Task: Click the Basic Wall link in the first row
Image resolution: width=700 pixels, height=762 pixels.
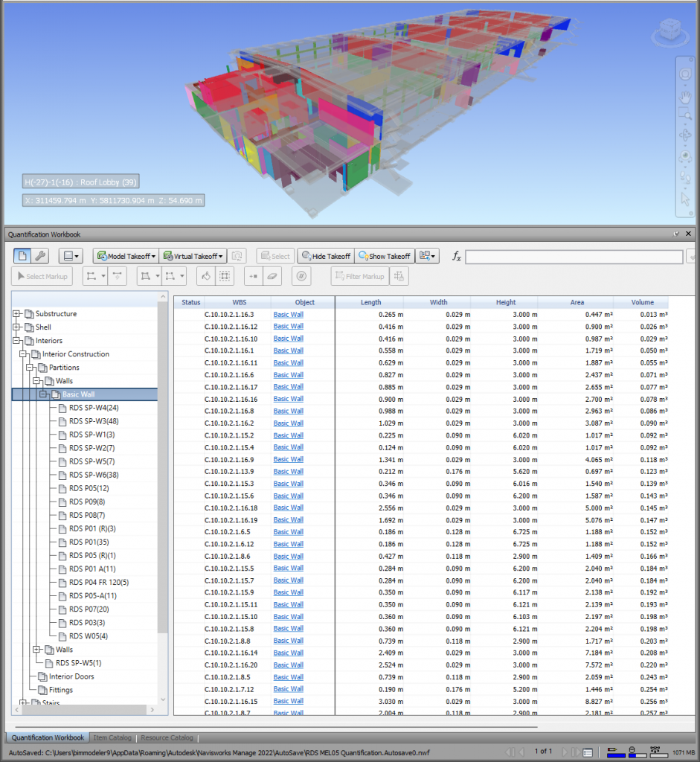Action: (288, 314)
